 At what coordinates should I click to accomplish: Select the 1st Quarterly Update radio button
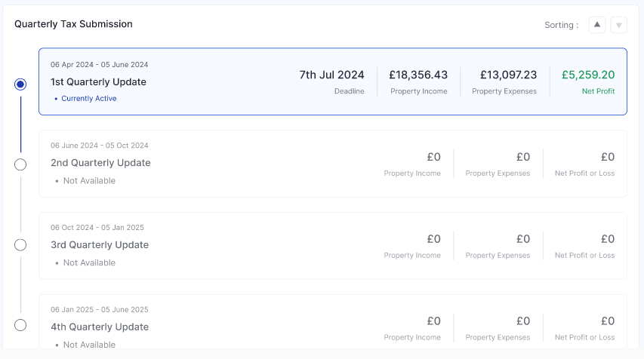point(20,84)
